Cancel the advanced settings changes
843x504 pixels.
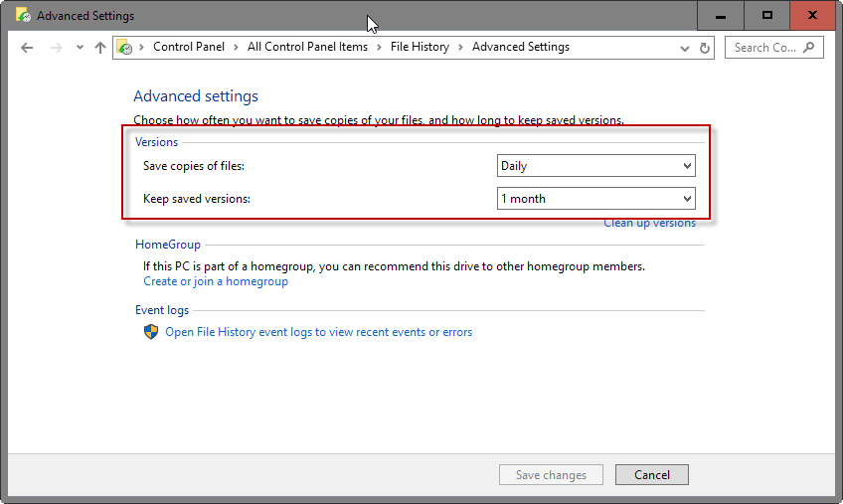[651, 475]
